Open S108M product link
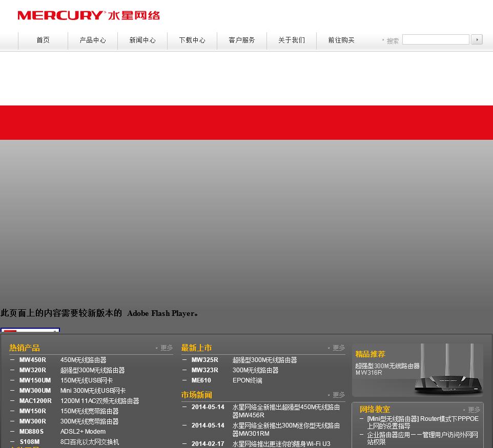Screen dimensions: 493x448 coord(30,442)
